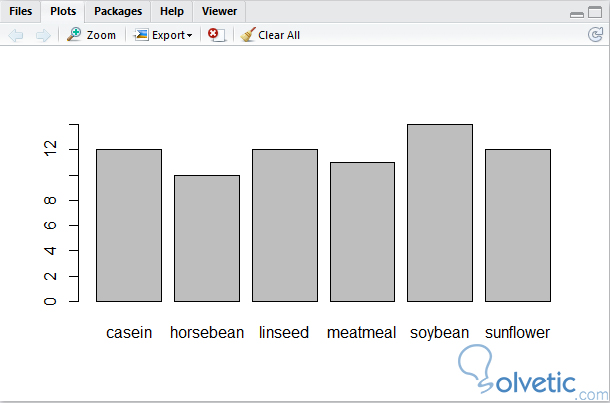Select the Plots tab
Viewport: 610px width, 403px height.
[x=63, y=11]
